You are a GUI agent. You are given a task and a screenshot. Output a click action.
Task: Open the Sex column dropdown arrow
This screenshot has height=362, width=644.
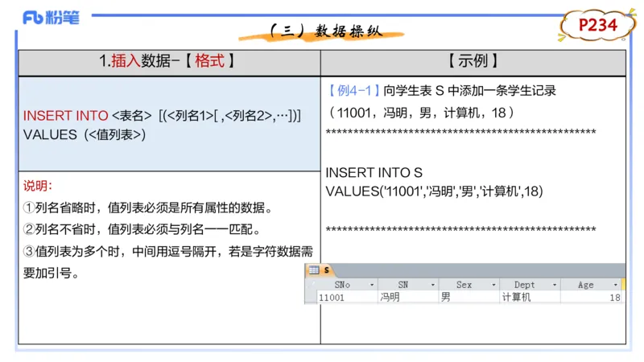tap(493, 285)
